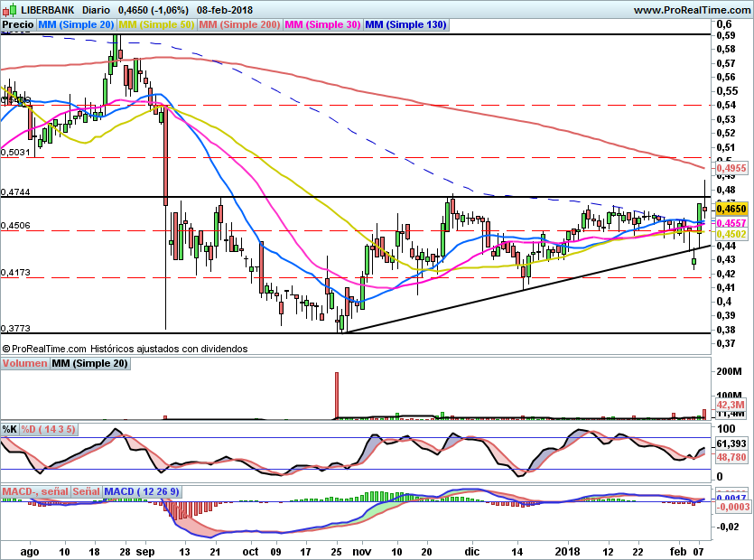This screenshot has width=754, height=560.
Task: Select the MM (Simple 200) label
Action: (x=239, y=24)
